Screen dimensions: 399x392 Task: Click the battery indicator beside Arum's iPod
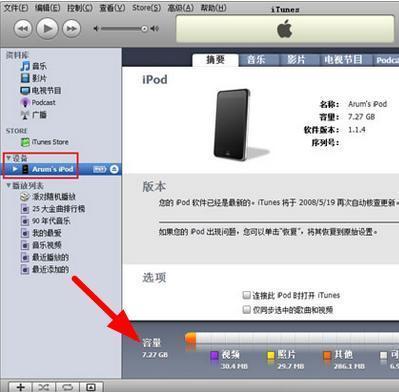(99, 169)
